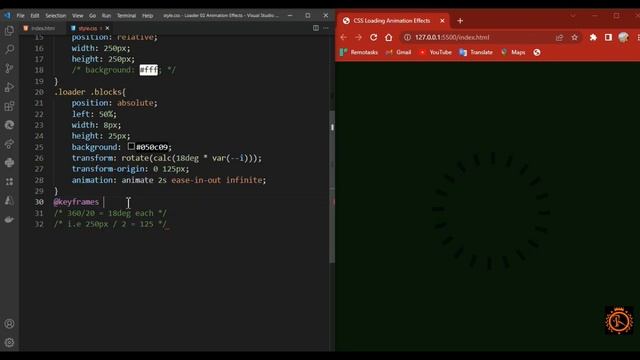This screenshot has width=640, height=360.
Task: Share this page from address bar
Action: pyautogui.click(x=559, y=38)
